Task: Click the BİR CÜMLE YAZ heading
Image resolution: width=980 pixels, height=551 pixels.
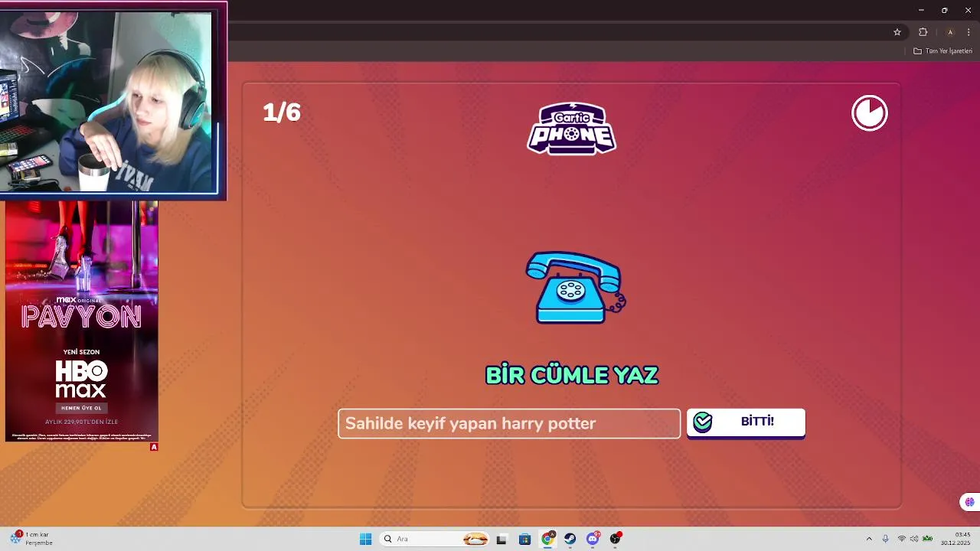Action: [572, 375]
